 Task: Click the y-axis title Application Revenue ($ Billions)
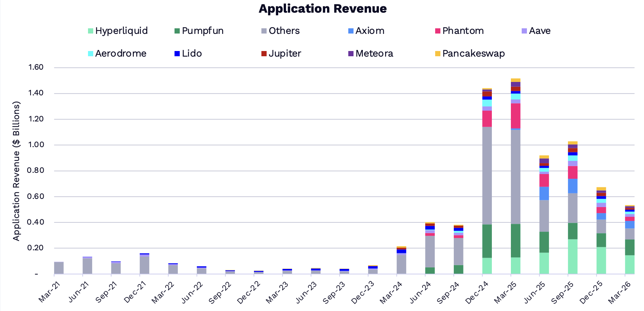tap(16, 171)
